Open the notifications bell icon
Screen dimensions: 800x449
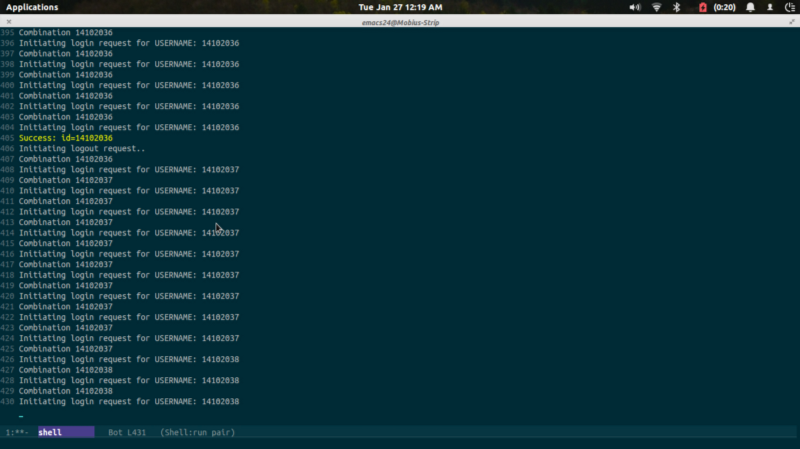coord(750,7)
